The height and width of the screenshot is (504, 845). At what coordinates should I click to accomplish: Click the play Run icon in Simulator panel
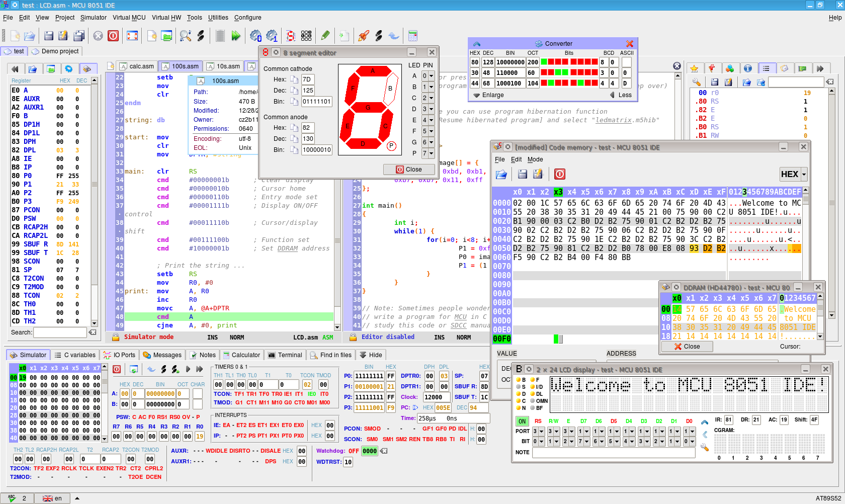click(x=188, y=369)
